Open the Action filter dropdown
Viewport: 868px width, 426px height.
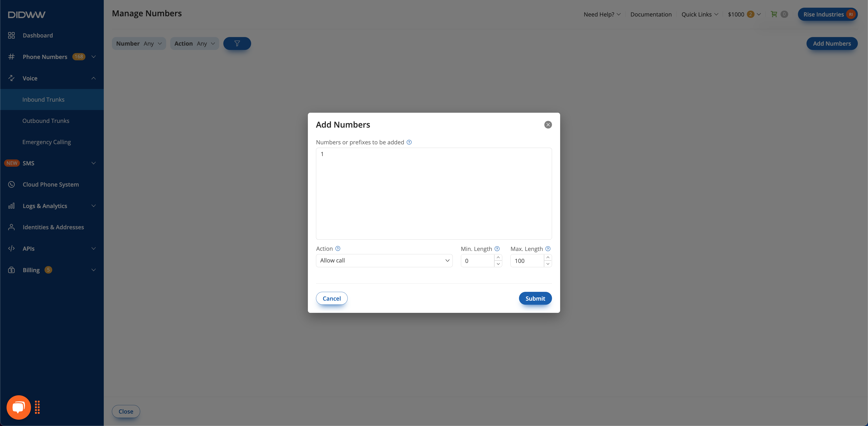[194, 43]
